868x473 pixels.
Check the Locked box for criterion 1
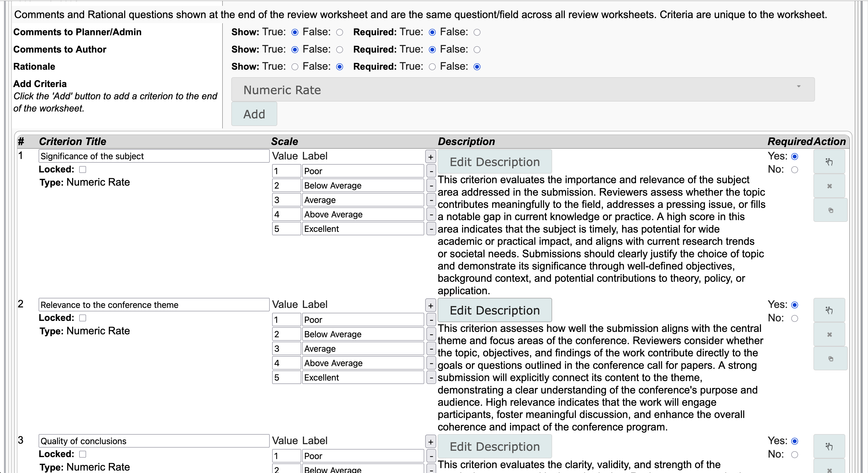coord(83,169)
